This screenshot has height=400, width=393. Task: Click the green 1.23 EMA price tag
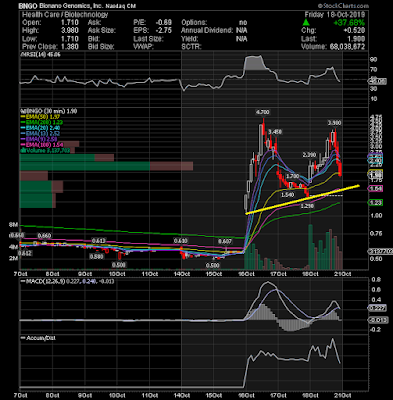tap(375, 203)
